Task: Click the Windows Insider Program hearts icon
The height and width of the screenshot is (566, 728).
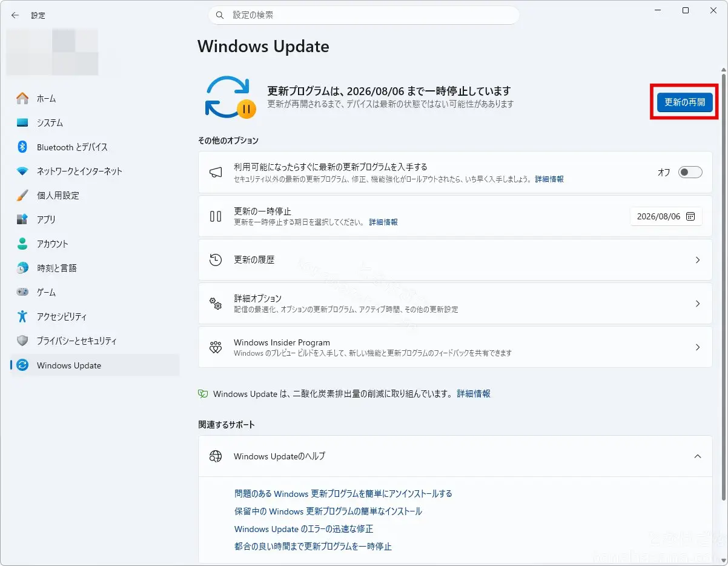Action: pyautogui.click(x=216, y=347)
